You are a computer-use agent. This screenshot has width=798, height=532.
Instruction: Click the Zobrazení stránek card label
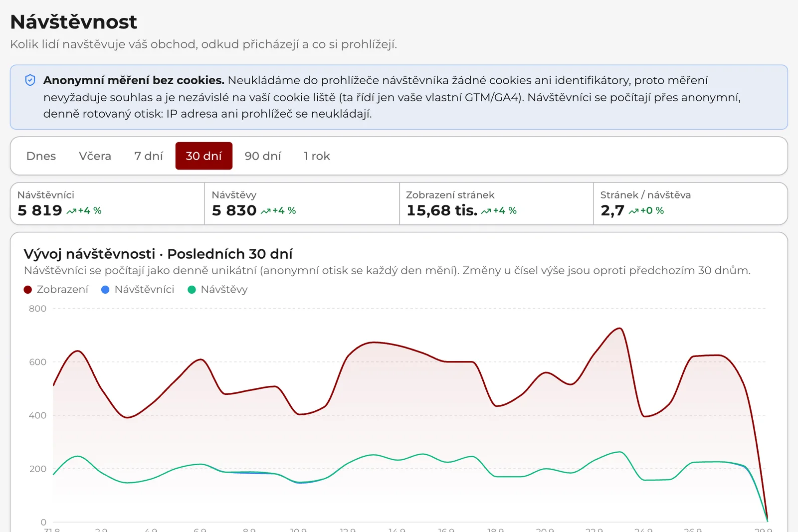(x=450, y=195)
